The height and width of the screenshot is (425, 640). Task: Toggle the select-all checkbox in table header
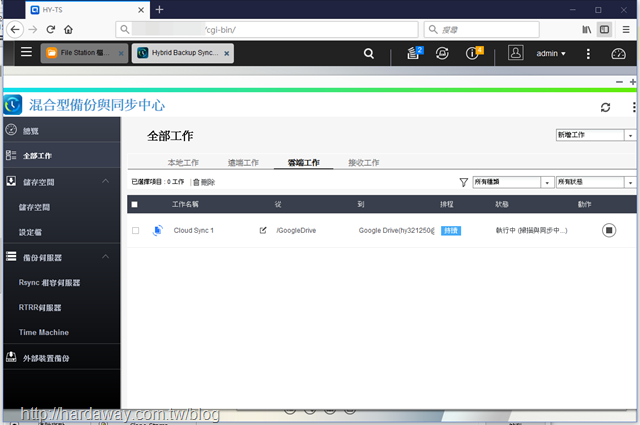click(x=135, y=204)
